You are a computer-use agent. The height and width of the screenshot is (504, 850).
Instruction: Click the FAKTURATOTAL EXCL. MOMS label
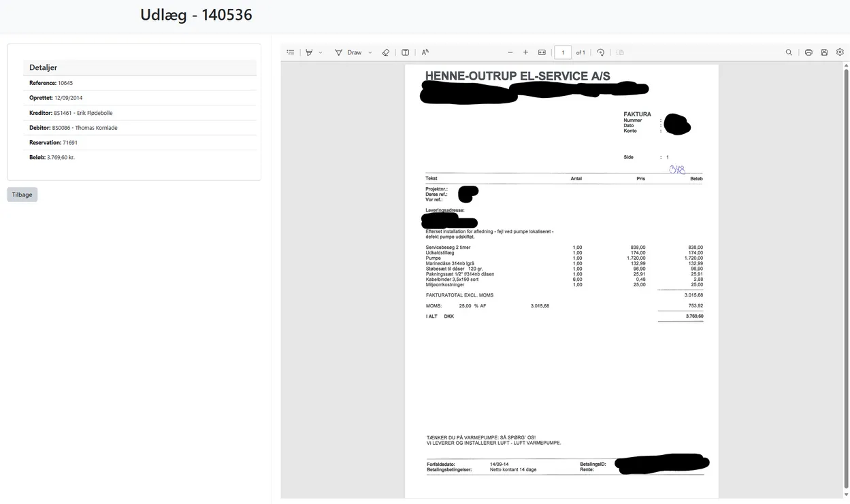point(459,295)
